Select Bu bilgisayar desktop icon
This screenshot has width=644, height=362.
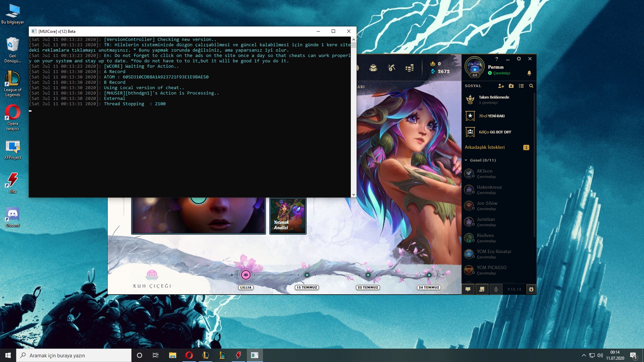click(x=13, y=14)
